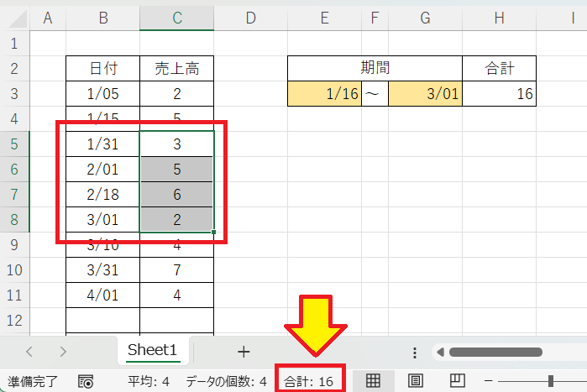This screenshot has height=392, width=587.
Task: Add a new sheet with plus button
Action: (x=244, y=351)
